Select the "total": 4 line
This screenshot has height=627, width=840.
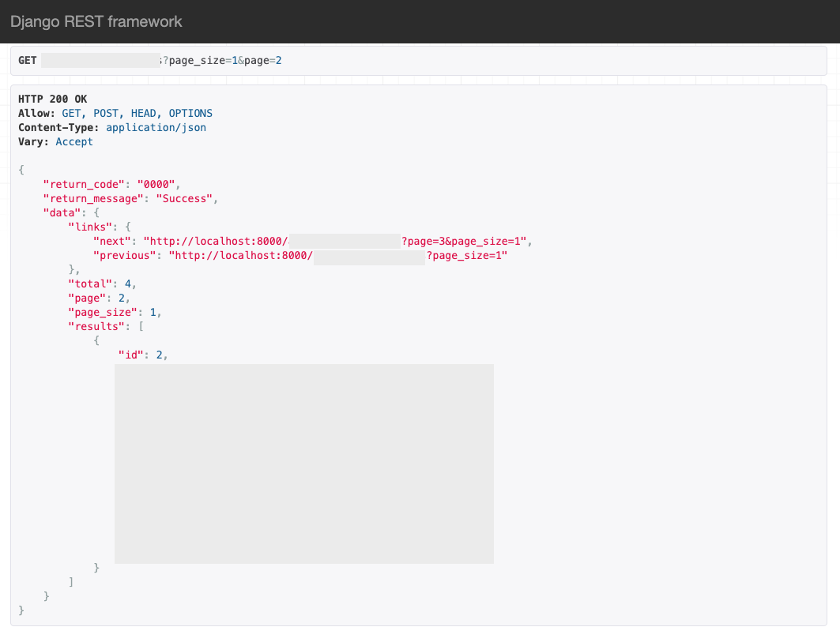[x=102, y=283]
